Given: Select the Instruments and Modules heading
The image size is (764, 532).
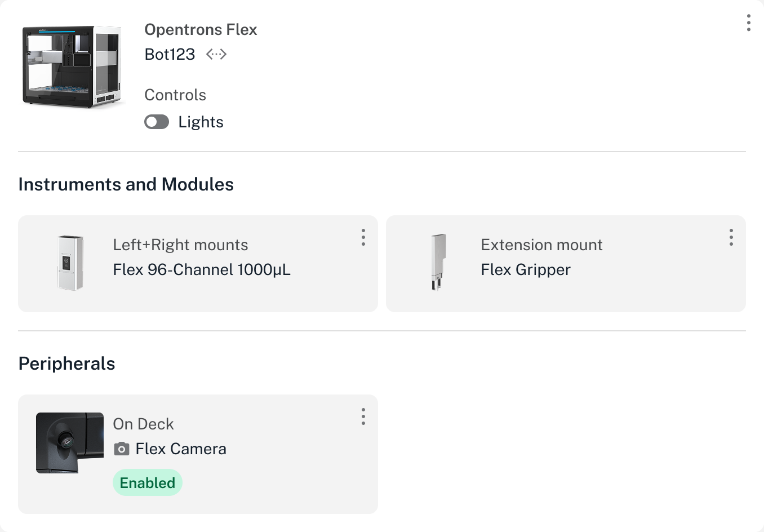Looking at the screenshot, I should [x=126, y=184].
